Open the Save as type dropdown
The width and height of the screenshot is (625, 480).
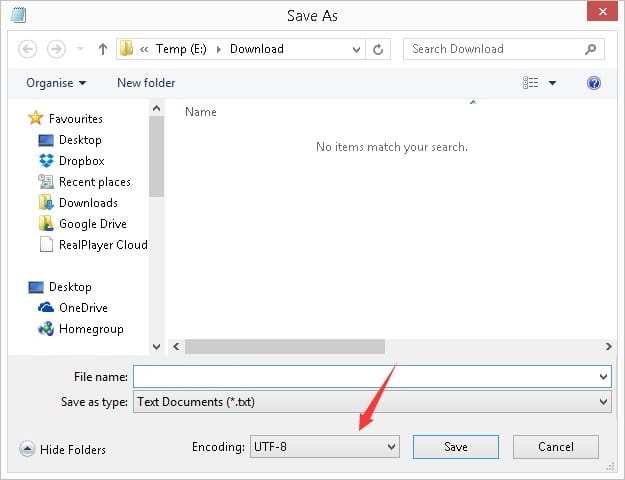[372, 402]
